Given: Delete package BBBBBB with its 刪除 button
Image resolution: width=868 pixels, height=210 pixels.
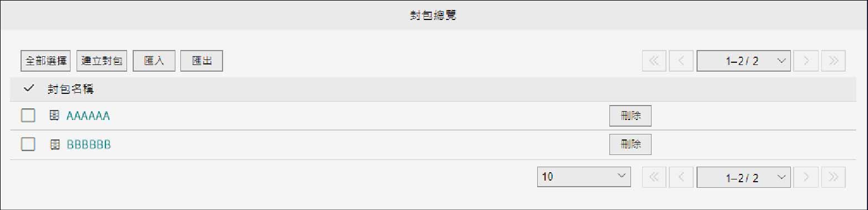Looking at the screenshot, I should point(630,144).
